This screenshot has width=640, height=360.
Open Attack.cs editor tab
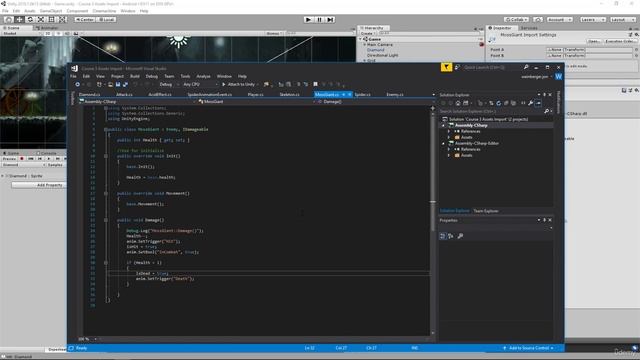[x=124, y=95]
